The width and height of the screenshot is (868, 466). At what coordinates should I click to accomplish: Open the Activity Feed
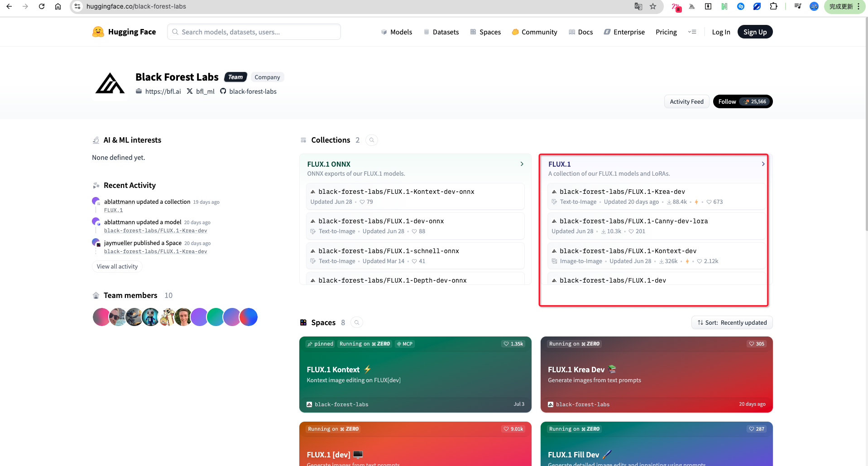686,101
